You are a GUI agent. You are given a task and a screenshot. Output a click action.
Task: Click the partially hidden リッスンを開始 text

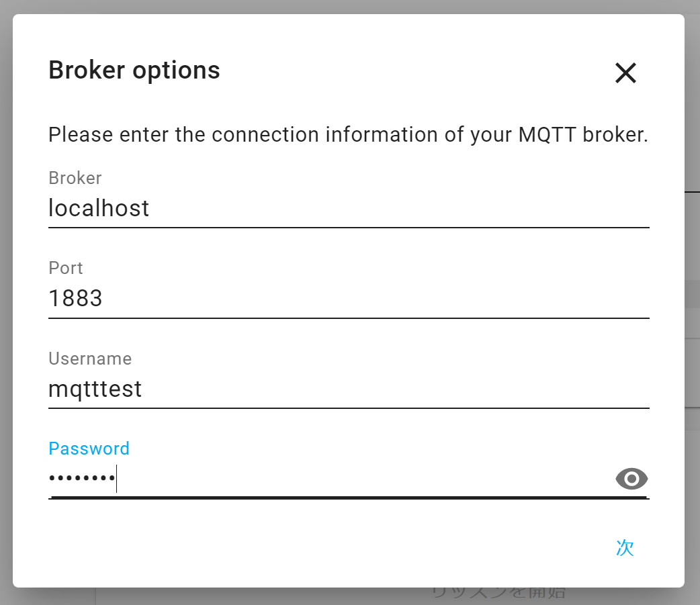coord(499,594)
